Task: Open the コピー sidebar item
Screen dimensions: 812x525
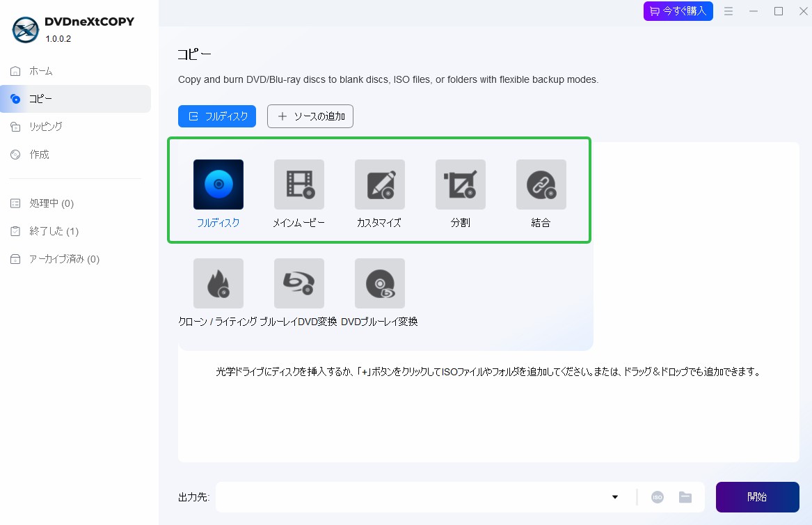Action: [76, 99]
